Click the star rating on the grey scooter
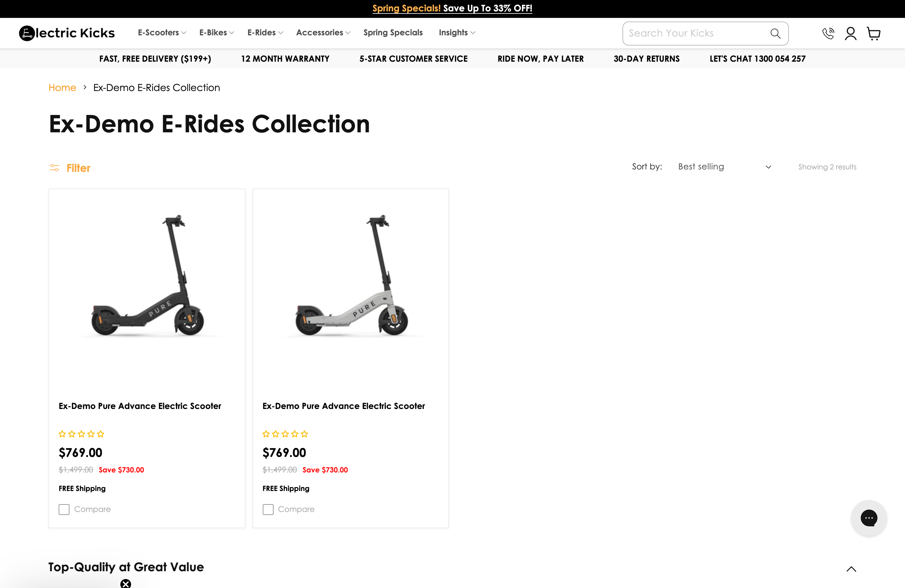The height and width of the screenshot is (588, 905). 285,434
